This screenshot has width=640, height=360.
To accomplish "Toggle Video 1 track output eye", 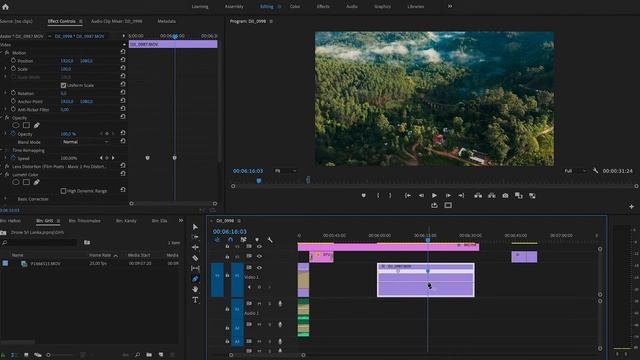I will 259,268.
